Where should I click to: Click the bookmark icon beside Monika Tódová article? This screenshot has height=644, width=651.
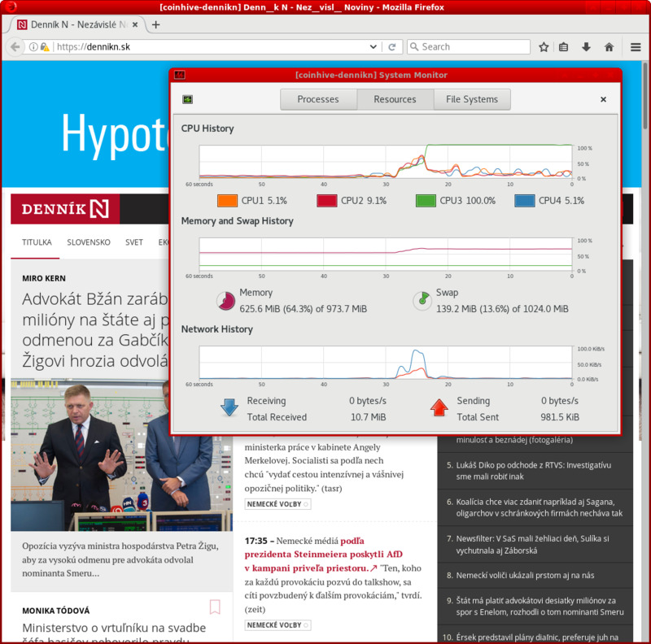pos(215,607)
